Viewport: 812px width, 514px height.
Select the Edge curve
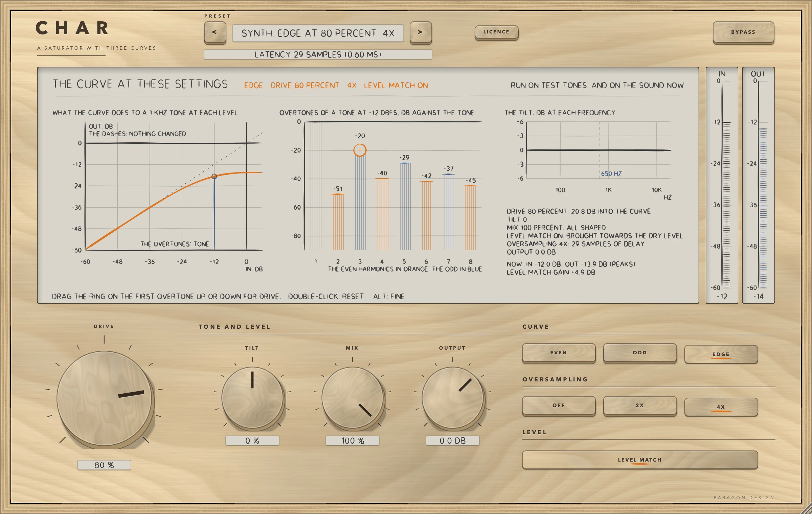click(721, 354)
